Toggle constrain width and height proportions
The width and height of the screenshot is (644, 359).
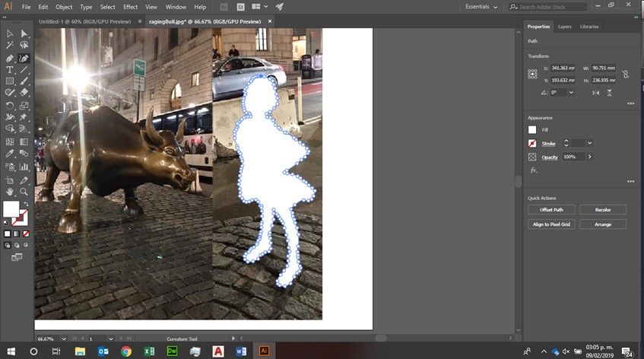625,74
